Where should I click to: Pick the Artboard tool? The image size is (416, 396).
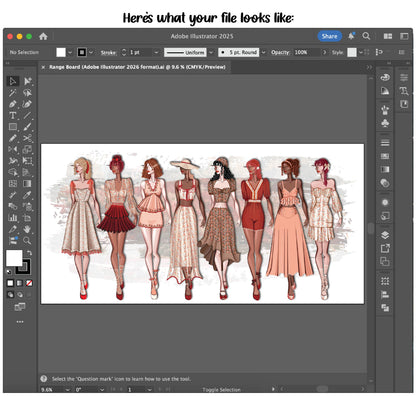pos(27,218)
